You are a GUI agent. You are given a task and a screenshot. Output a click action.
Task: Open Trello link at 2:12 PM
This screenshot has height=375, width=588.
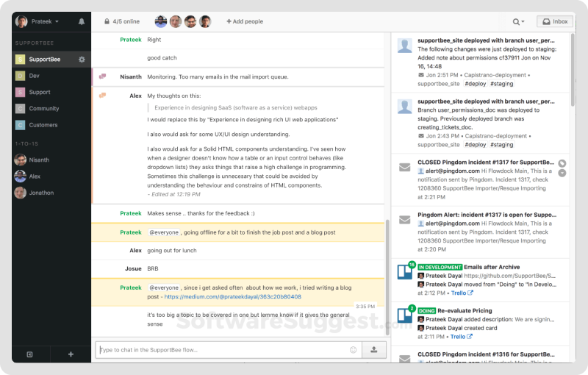(462, 293)
